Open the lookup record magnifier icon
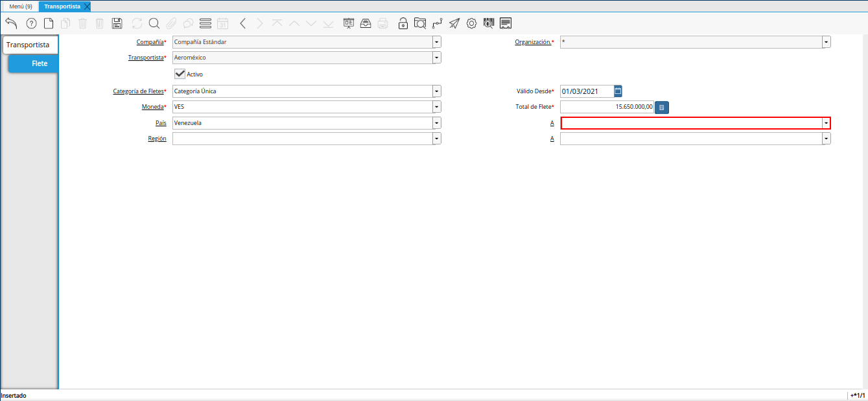The width and height of the screenshot is (868, 401). coord(154,23)
